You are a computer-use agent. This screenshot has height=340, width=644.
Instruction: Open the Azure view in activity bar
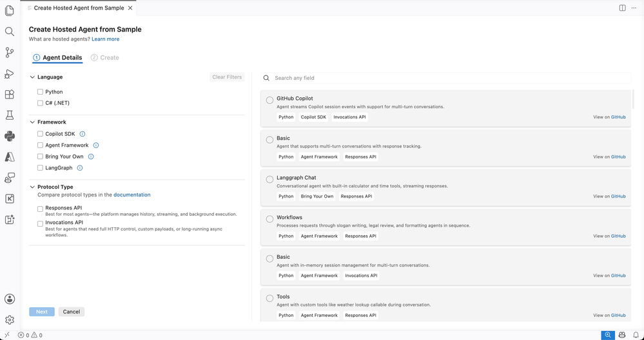(x=10, y=156)
